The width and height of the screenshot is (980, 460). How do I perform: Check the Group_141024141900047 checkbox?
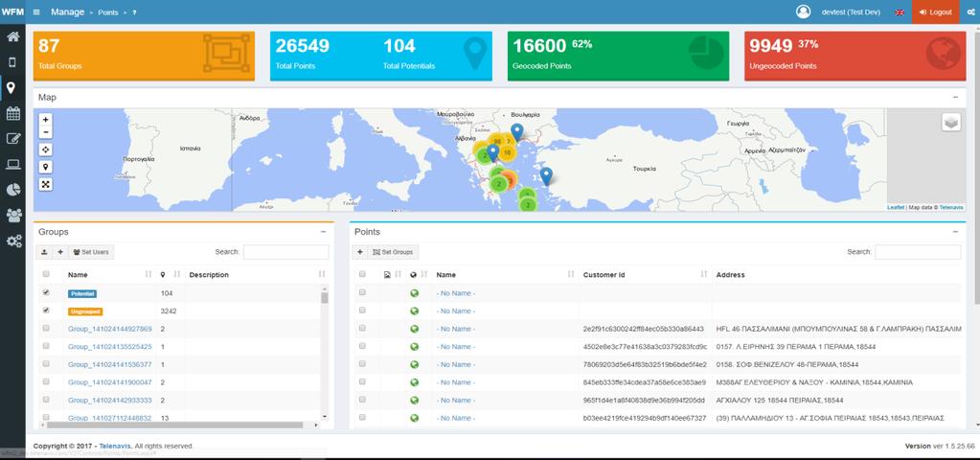[46, 380]
